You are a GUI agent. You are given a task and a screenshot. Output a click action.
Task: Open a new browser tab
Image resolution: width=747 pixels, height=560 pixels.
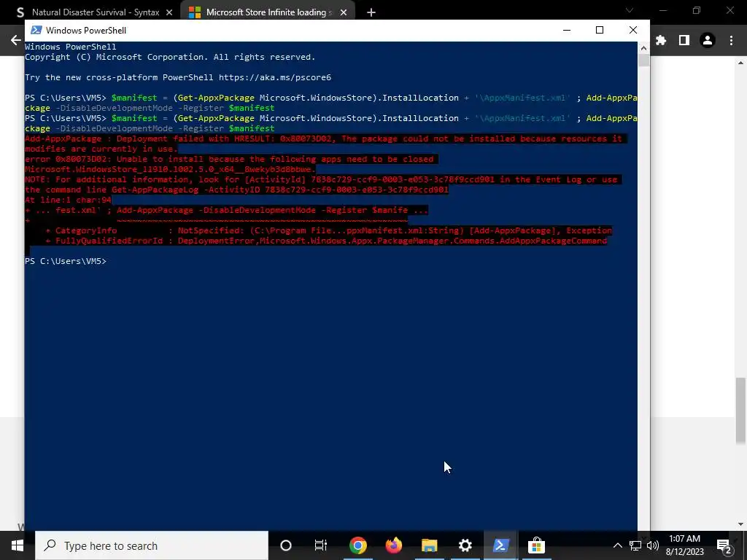pyautogui.click(x=371, y=12)
